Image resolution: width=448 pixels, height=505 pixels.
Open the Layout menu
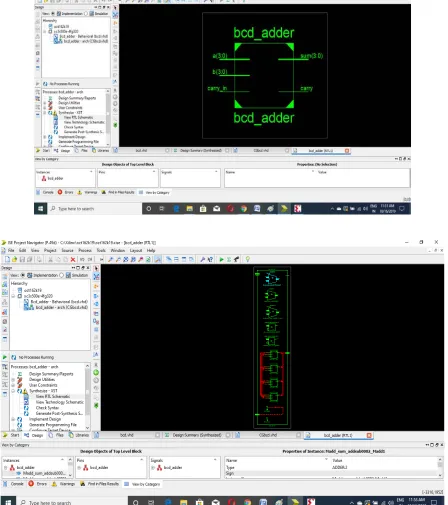click(136, 250)
